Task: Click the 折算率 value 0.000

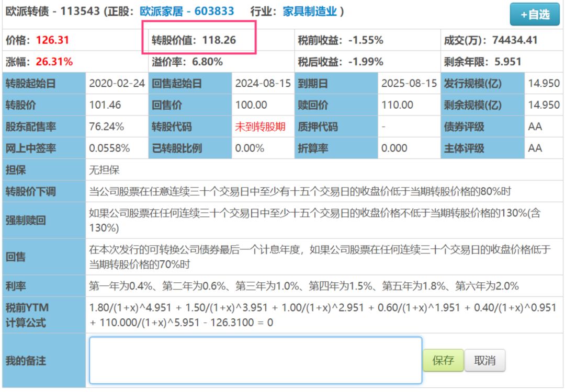Action: (394, 148)
